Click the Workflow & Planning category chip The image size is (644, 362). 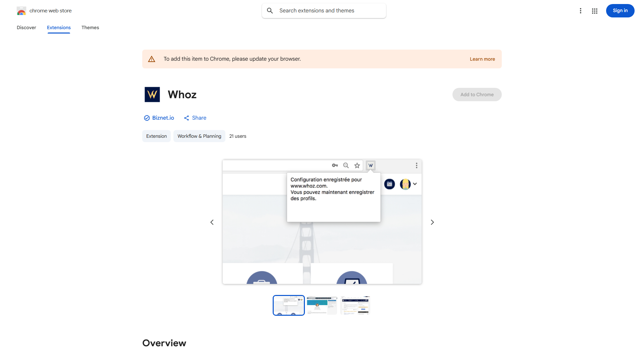pyautogui.click(x=199, y=136)
